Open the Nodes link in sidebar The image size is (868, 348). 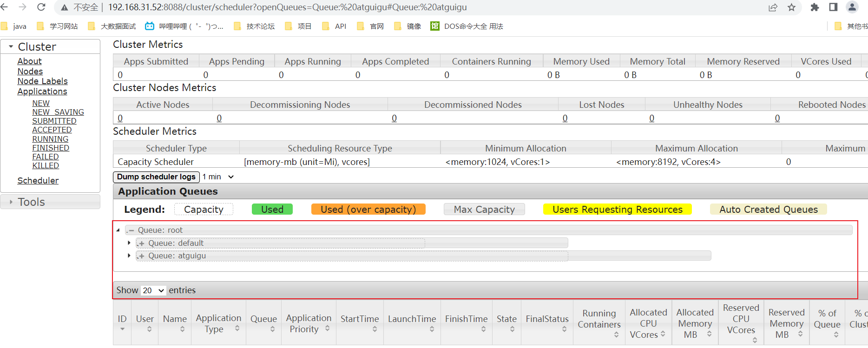(30, 72)
